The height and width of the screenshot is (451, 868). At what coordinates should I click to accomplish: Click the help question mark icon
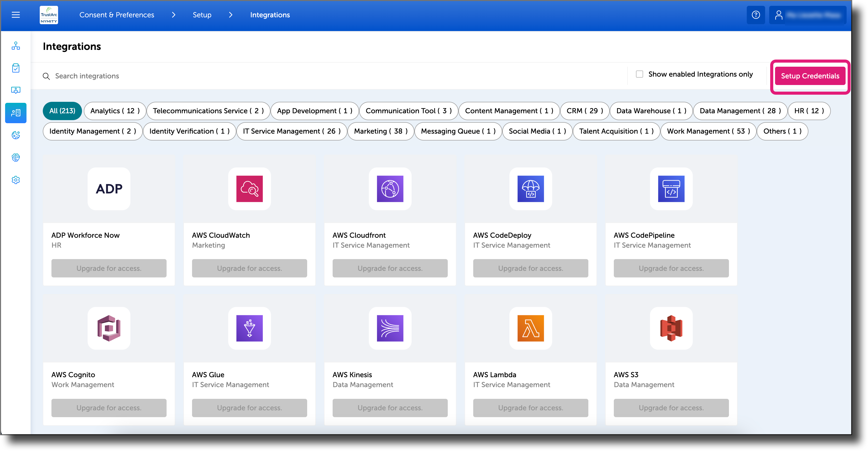(755, 15)
